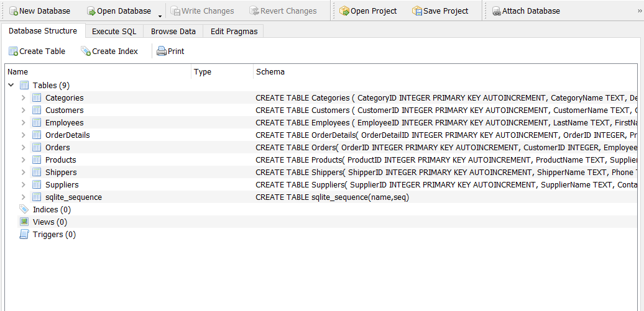644x311 pixels.
Task: Expand the OrderDetails table node
Action: pos(24,135)
